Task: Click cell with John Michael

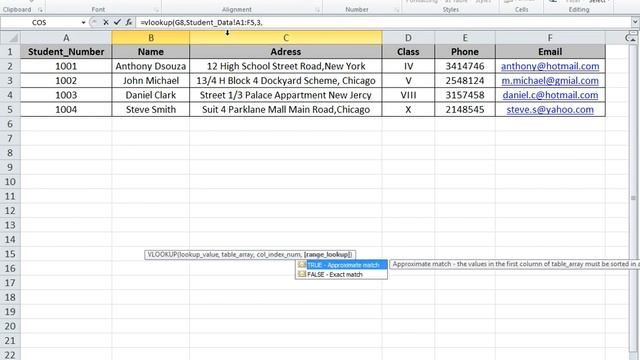Action: tap(151, 80)
